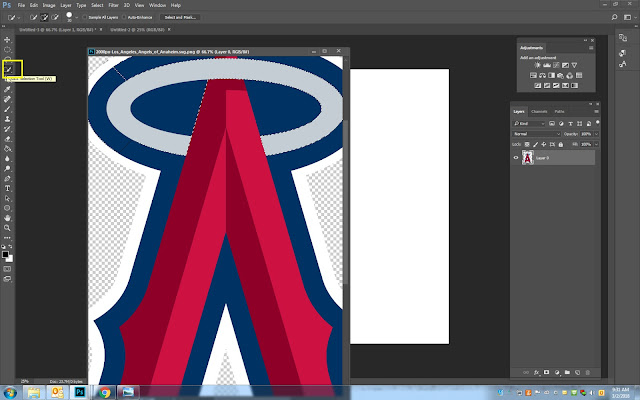Add a Curves adjustment
This screenshot has width=640, height=400.
pyautogui.click(x=556, y=65)
